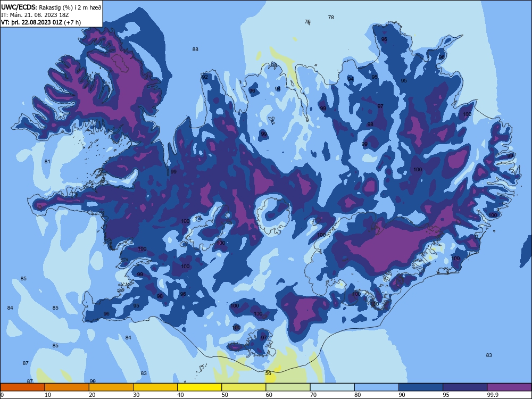Click the color scale tick label '30'

click(136, 395)
